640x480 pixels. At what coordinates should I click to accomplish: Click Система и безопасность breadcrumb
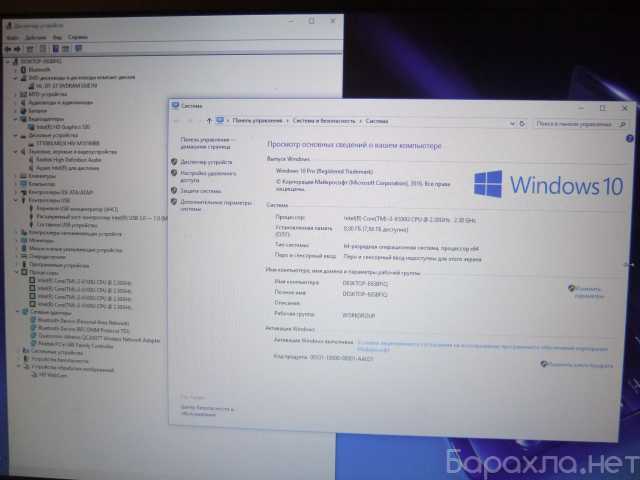324,121
